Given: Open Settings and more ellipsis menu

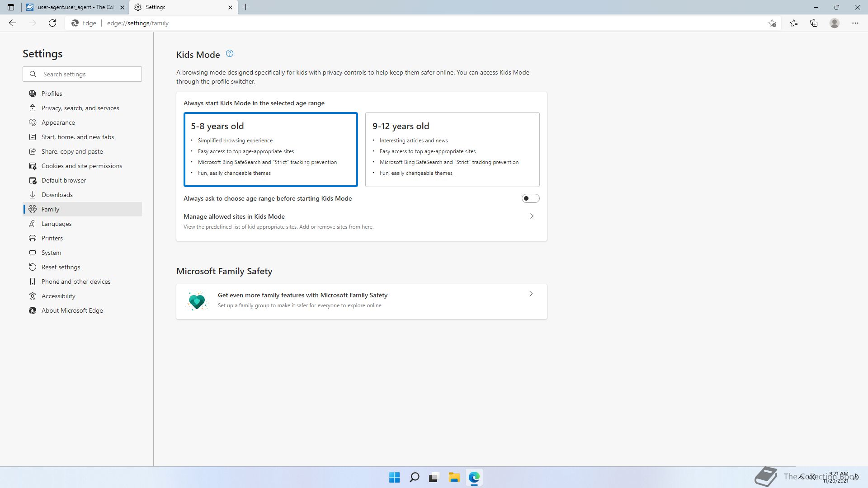Looking at the screenshot, I should pos(855,23).
